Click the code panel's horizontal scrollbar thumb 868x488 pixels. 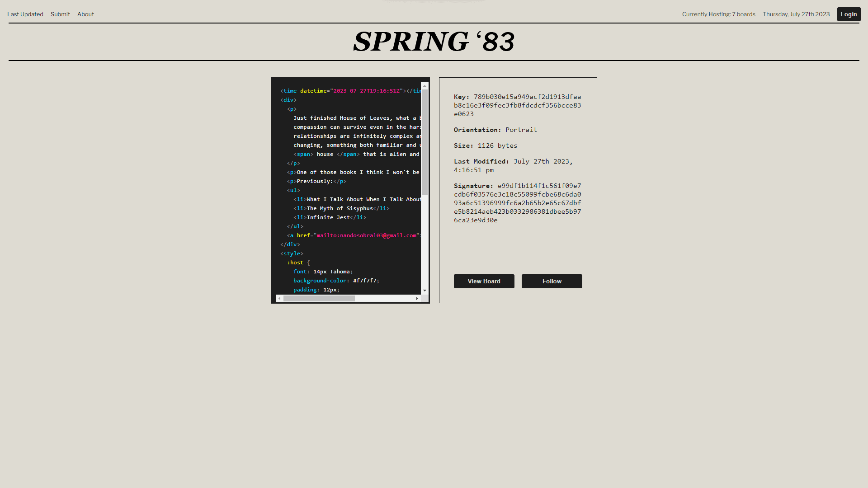tap(319, 299)
